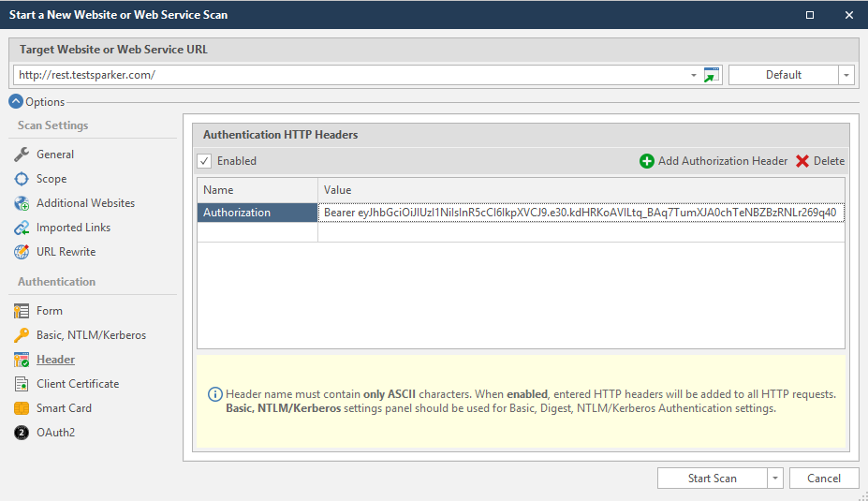Click the URL Rewrite globe icon
The height and width of the screenshot is (501, 868).
coord(22,252)
